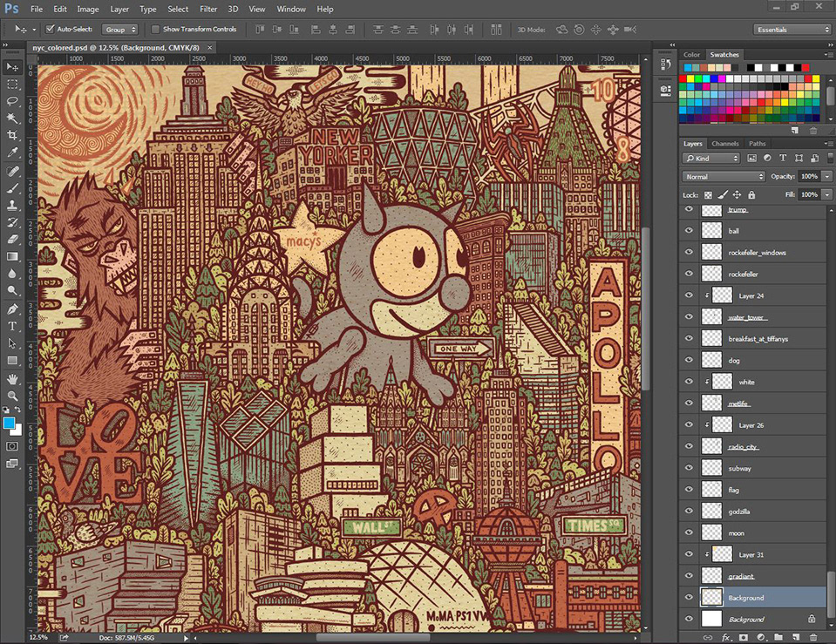Select the Magic Wand tool
836x644 pixels.
[x=11, y=118]
